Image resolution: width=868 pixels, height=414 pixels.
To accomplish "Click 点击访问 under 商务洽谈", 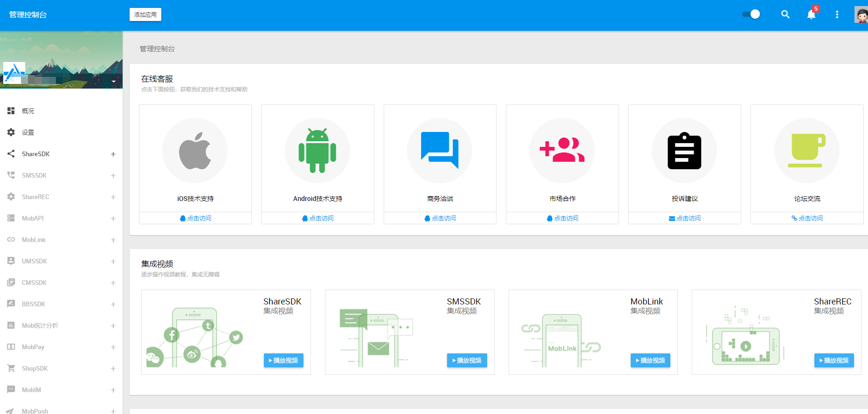I will 440,218.
